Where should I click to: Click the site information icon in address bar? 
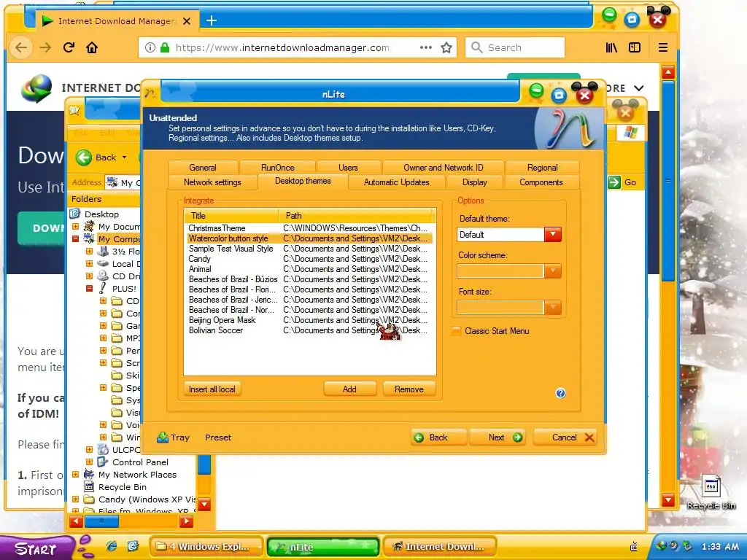click(x=150, y=47)
